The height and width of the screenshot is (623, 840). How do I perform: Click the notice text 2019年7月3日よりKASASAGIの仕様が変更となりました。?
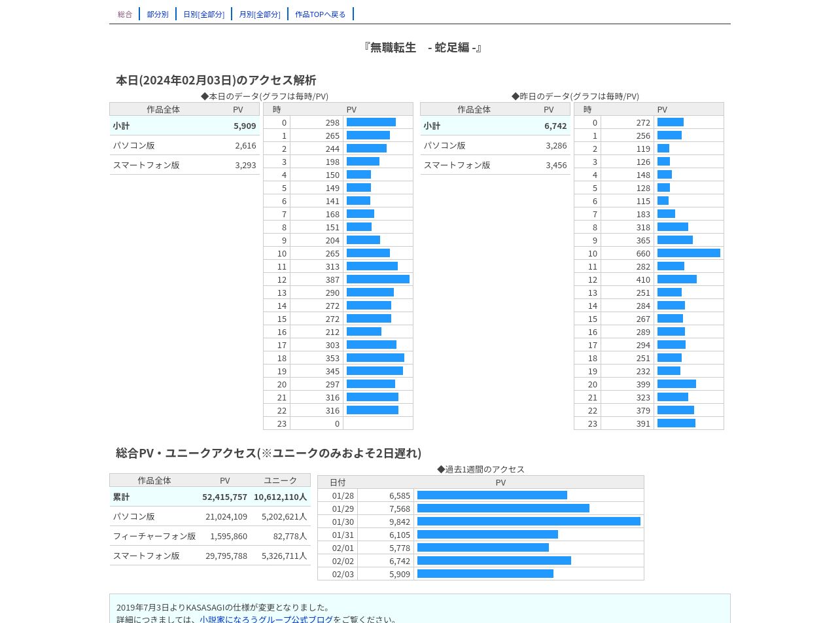(224, 607)
